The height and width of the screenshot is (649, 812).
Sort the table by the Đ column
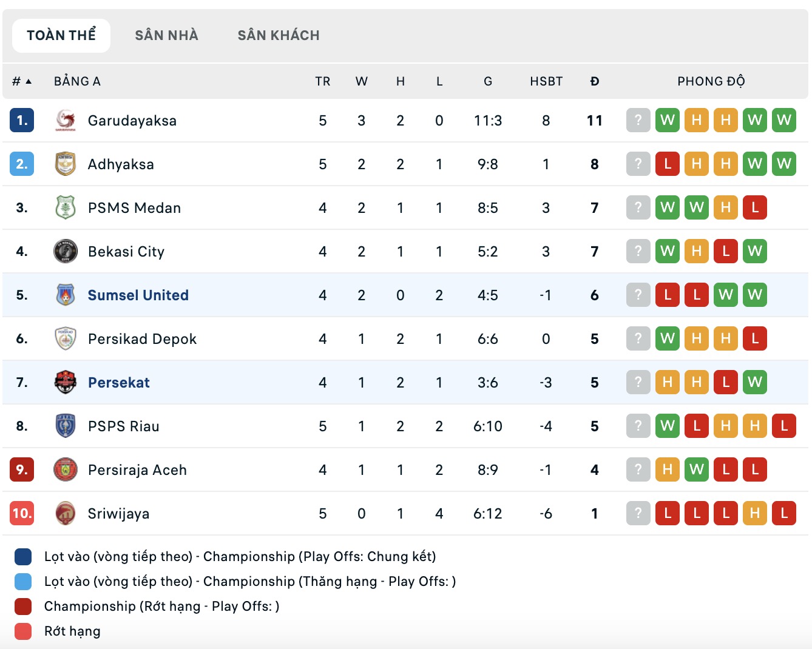(x=595, y=81)
